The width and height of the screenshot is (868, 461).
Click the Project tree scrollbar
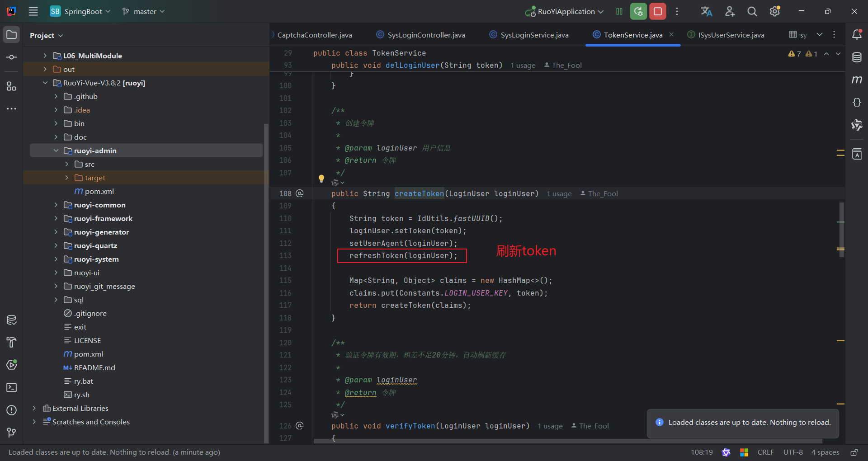266,283
